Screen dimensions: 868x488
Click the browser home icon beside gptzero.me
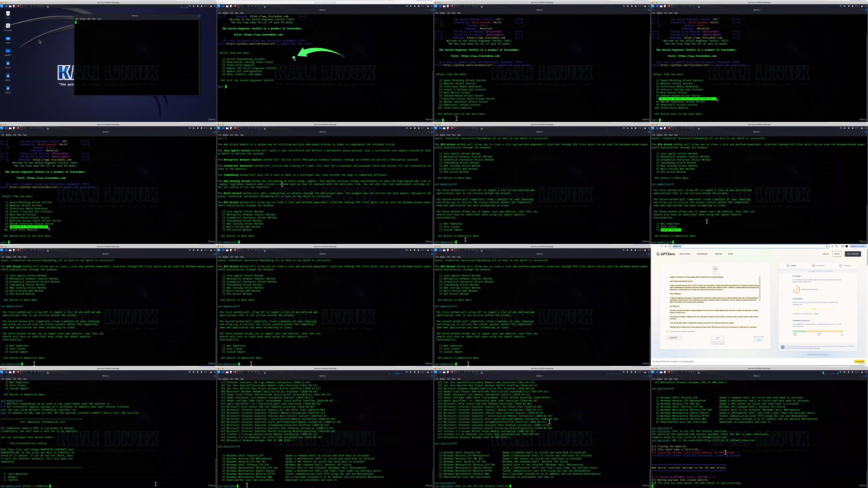tap(665, 246)
